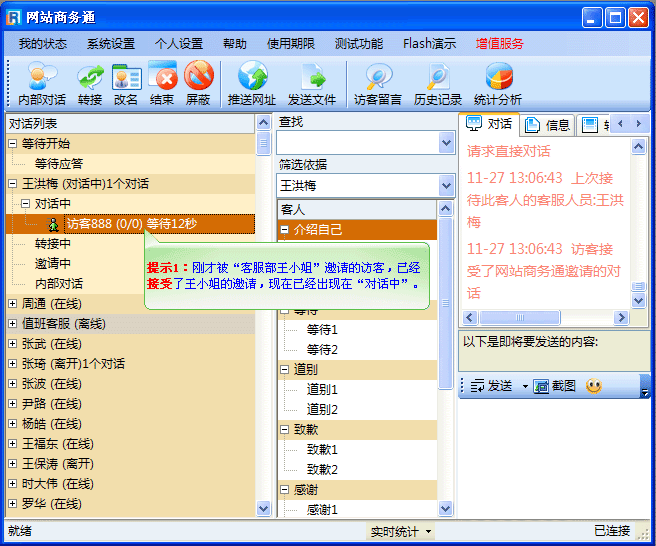Click the 结束 end conversation icon
The image size is (656, 546).
point(162,78)
